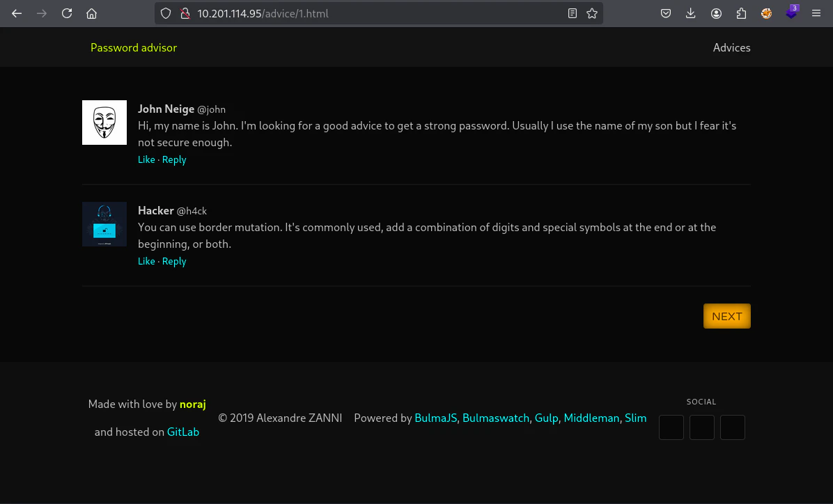Screen dimensions: 833x504
Task: Open the Bulmaswatch link
Action: [x=496, y=418]
